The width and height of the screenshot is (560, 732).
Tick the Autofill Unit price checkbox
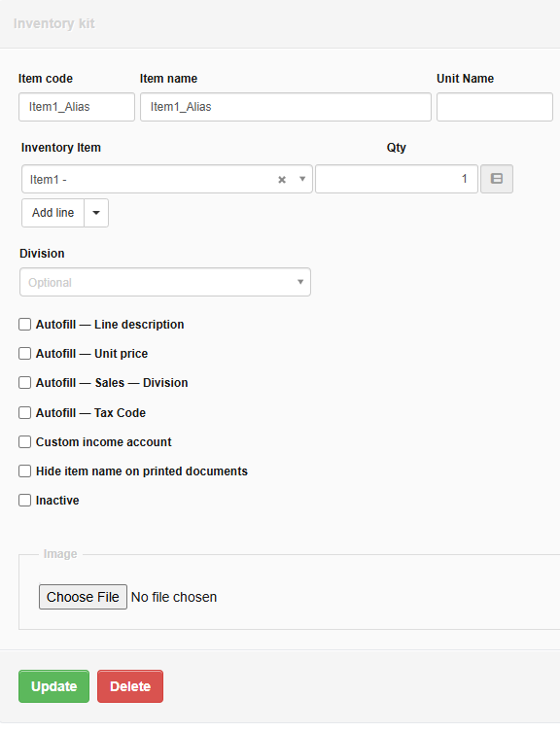24,354
